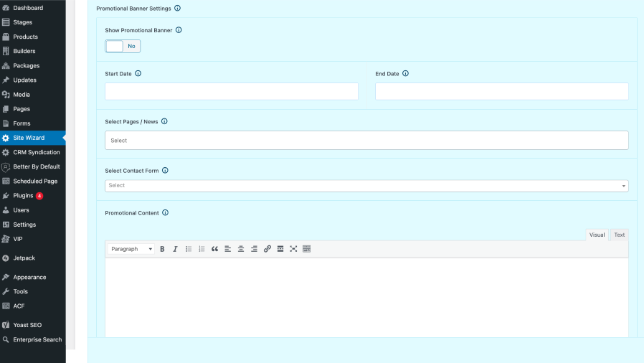Switch editor to Text tab
The image size is (644, 363).
point(620,235)
